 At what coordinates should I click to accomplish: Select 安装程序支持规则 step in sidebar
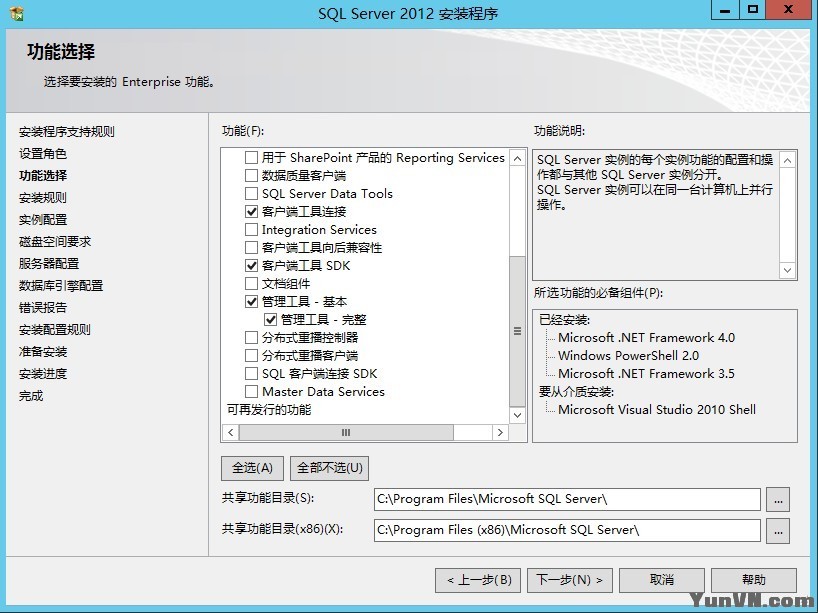pyautogui.click(x=67, y=131)
